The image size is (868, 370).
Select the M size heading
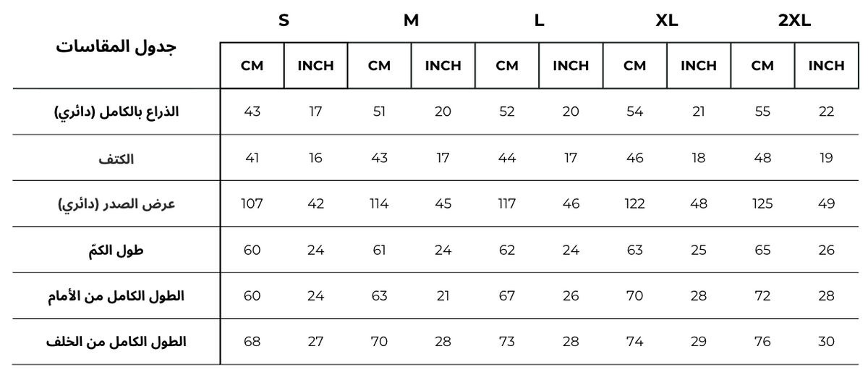(411, 21)
